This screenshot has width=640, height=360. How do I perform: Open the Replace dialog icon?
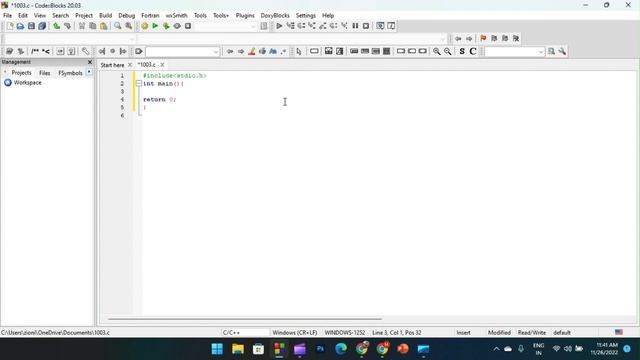click(x=129, y=26)
